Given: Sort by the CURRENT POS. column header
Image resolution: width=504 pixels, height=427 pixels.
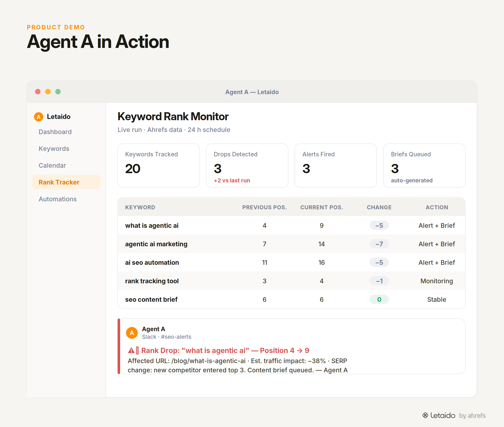Looking at the screenshot, I should (x=322, y=207).
